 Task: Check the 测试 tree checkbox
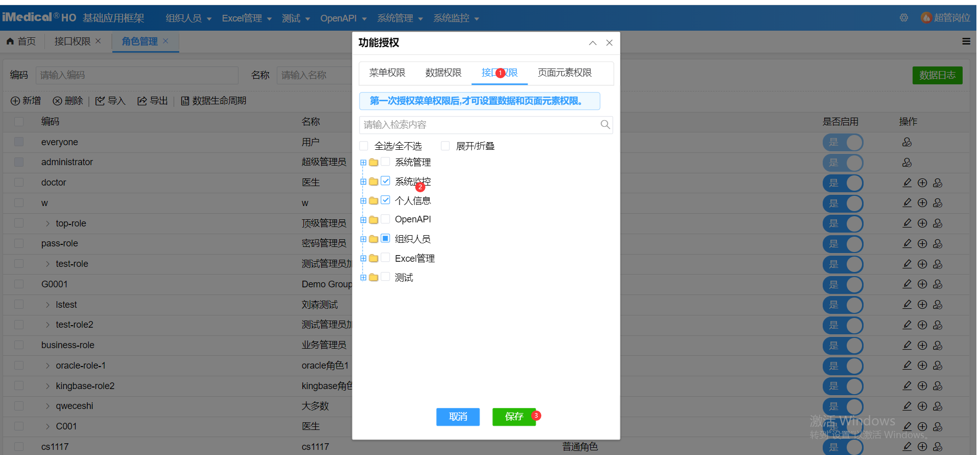pos(386,277)
